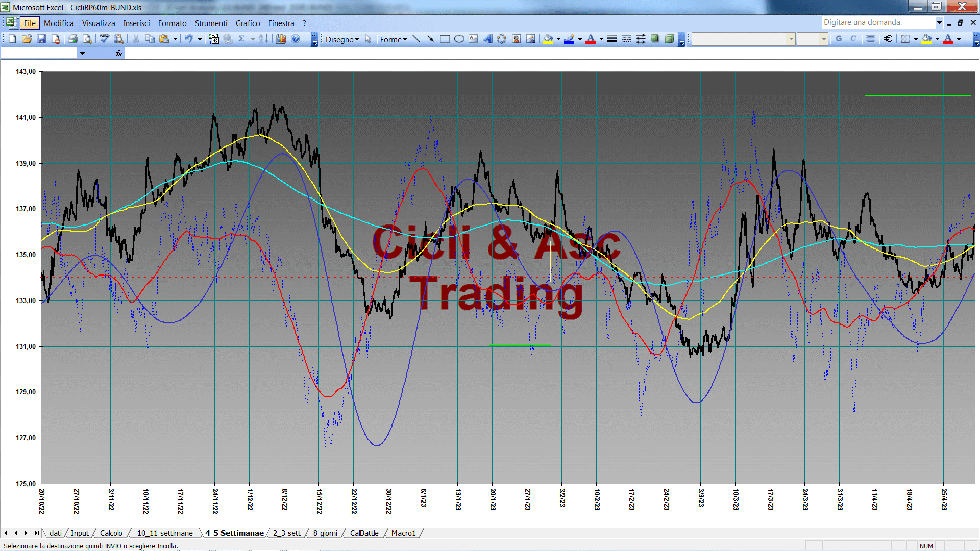The image size is (980, 551).
Task: Expand the Paste options arrow
Action: click(x=175, y=39)
